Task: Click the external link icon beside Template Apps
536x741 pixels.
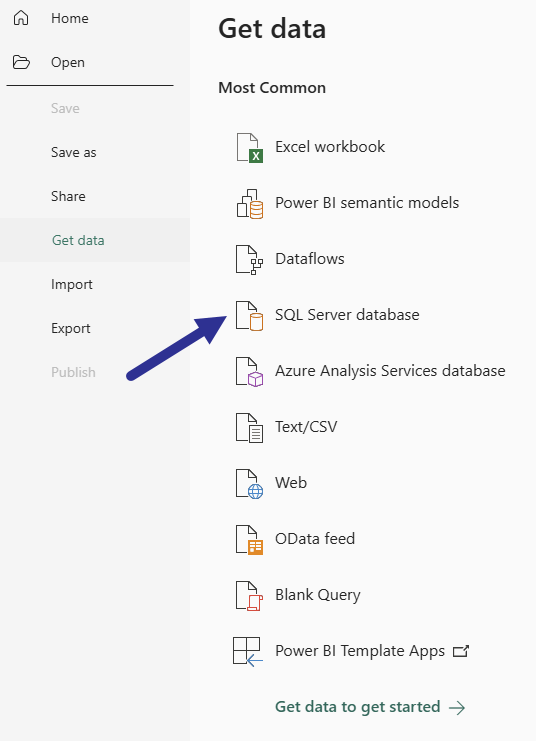Action: (x=461, y=651)
